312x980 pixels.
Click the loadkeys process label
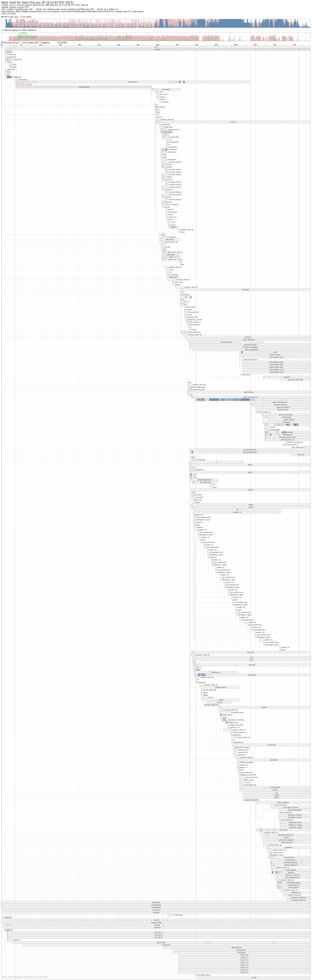pyautogui.click(x=161, y=107)
